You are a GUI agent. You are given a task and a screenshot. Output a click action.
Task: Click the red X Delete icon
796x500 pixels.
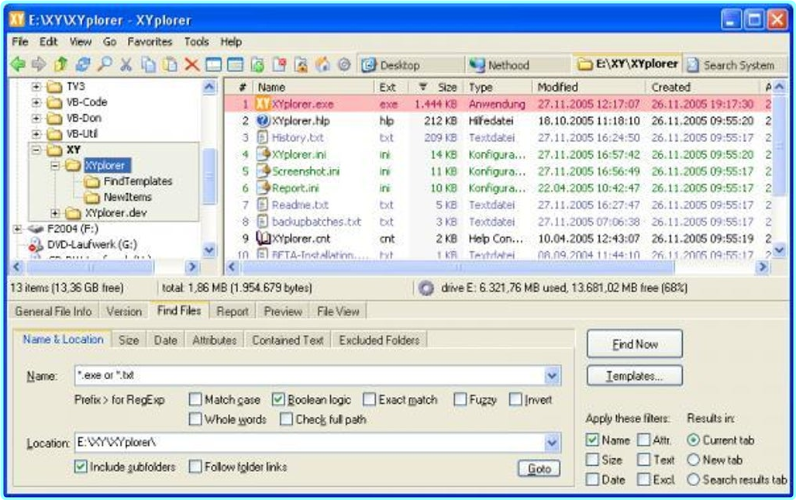(191, 64)
